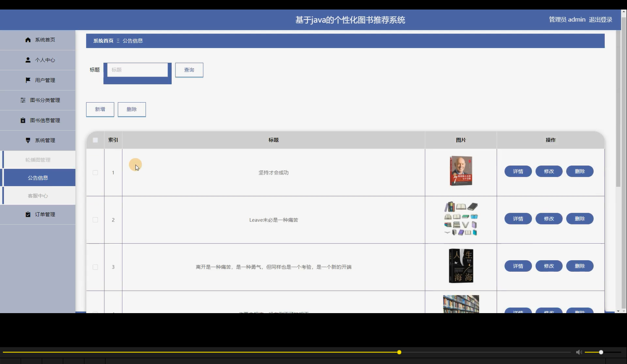Select the 图书信息管理 sidebar icon
Image resolution: width=627 pixels, height=364 pixels.
tap(23, 120)
